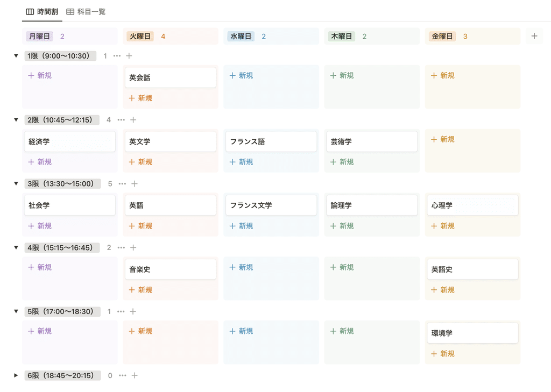Viewport: 551px width, 392px height.
Task: Add new card below 社会学
Action: pos(40,226)
